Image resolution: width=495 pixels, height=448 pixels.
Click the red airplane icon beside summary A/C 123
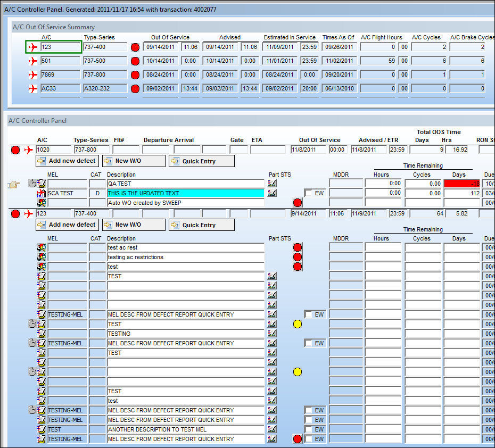point(32,47)
